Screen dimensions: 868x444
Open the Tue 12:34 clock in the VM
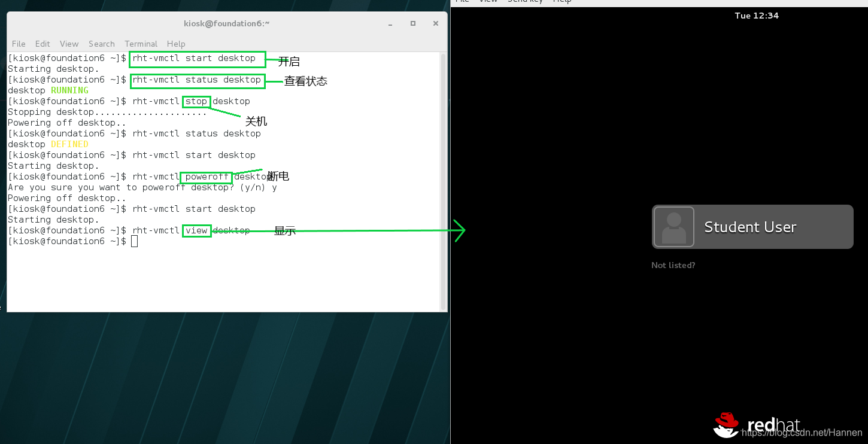[x=757, y=16]
